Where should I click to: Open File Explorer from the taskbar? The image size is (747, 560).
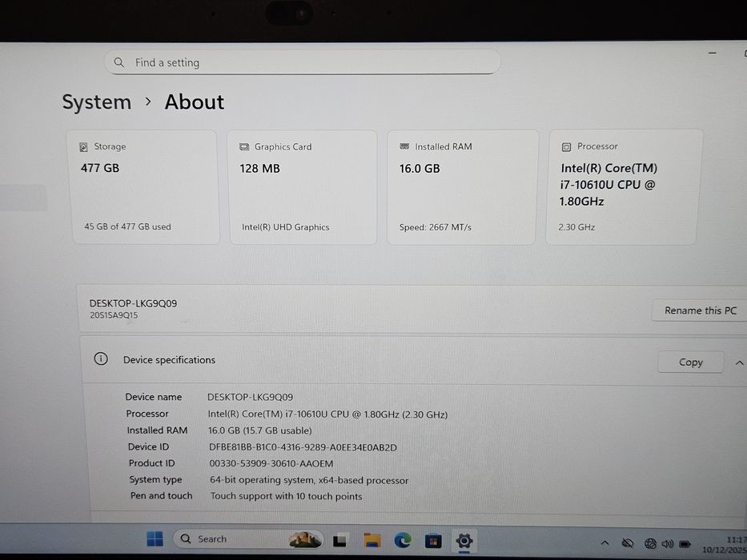(x=371, y=540)
